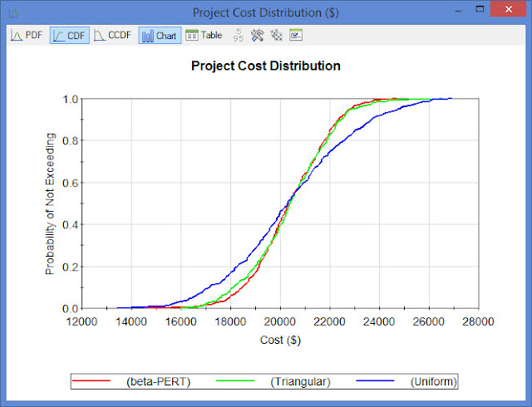Click the 16000 x-axis tick label
Screen dimensions: 532x407
coord(181,321)
